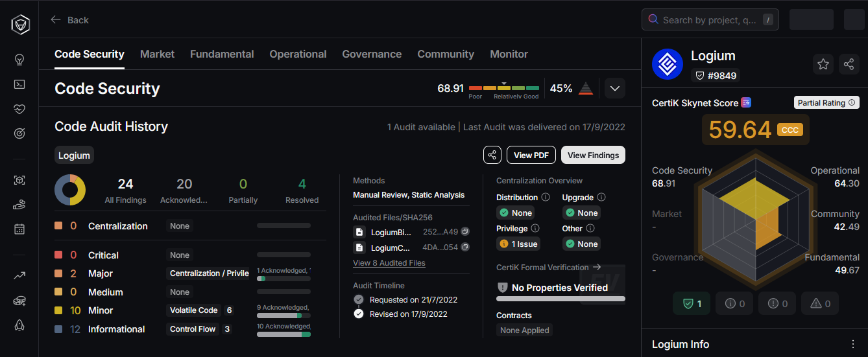Open the rocket icon in sidebar
The width and height of the screenshot is (868, 357).
pos(19,325)
